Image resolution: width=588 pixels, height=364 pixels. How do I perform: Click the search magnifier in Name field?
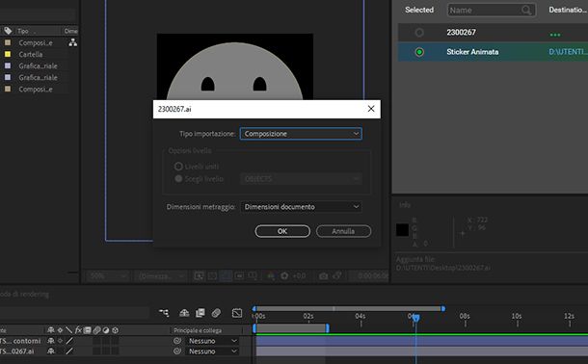pos(526,10)
